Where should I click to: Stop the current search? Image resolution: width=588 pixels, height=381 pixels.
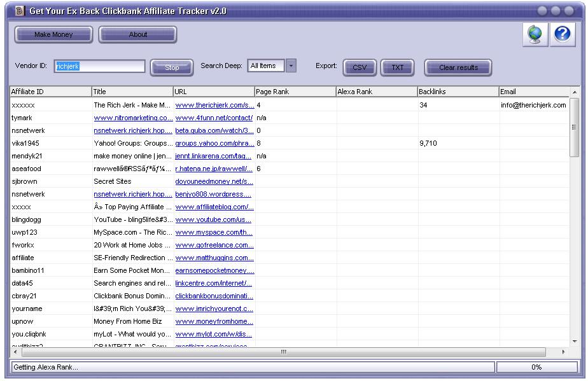(x=172, y=67)
